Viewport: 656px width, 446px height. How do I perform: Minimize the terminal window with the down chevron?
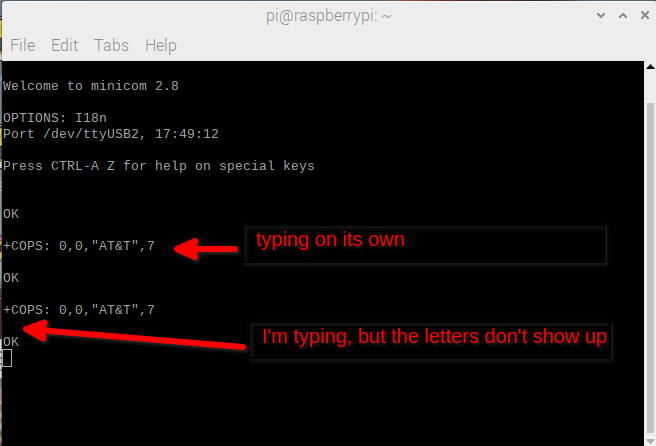pyautogui.click(x=601, y=16)
